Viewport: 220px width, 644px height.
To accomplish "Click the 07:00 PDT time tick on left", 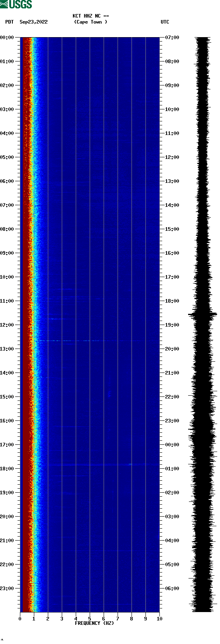I will 7,205.
